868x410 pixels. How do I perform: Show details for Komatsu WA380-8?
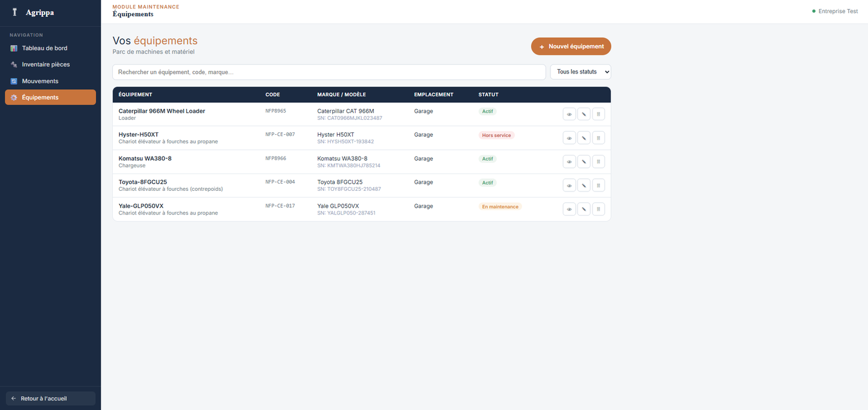pos(569,162)
